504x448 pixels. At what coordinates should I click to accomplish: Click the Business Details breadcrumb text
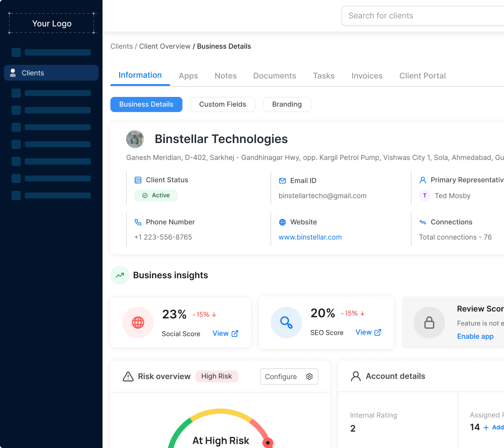pos(224,46)
